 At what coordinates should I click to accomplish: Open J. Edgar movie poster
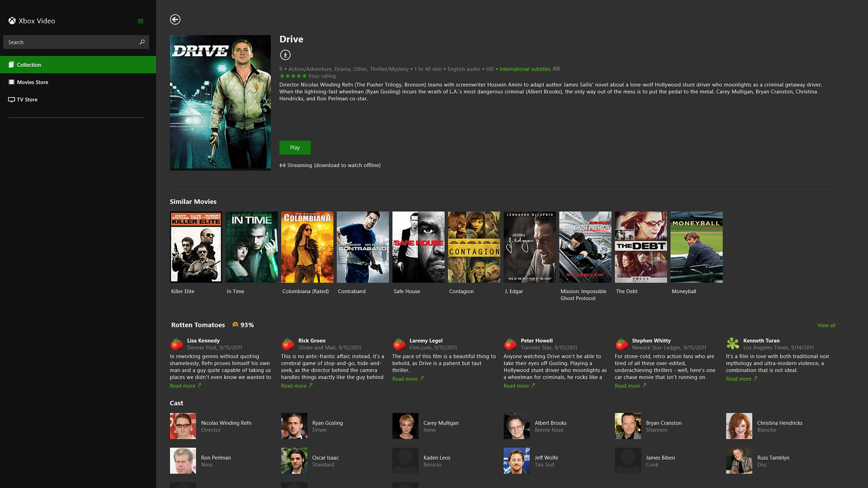pyautogui.click(x=529, y=247)
